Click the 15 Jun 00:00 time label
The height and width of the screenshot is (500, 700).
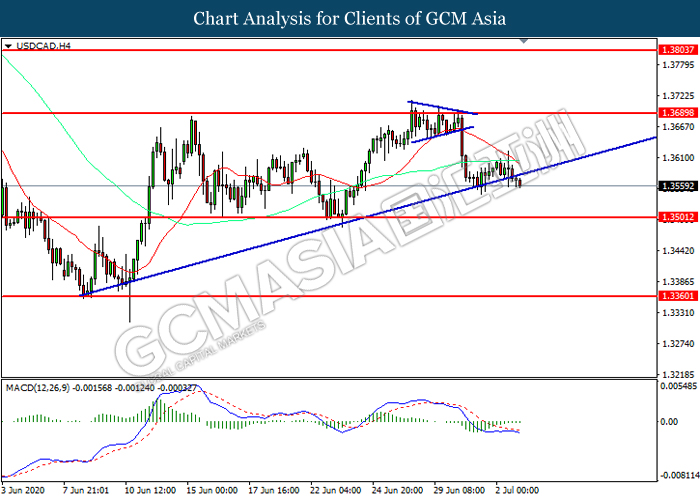click(212, 490)
